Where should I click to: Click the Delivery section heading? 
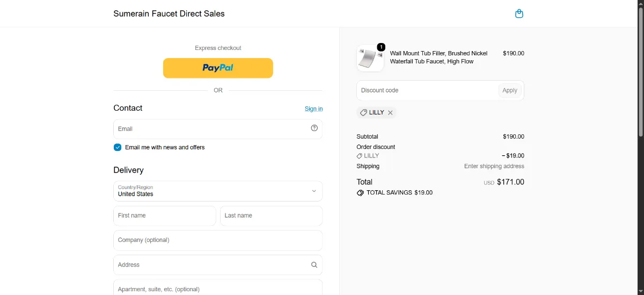click(x=128, y=170)
